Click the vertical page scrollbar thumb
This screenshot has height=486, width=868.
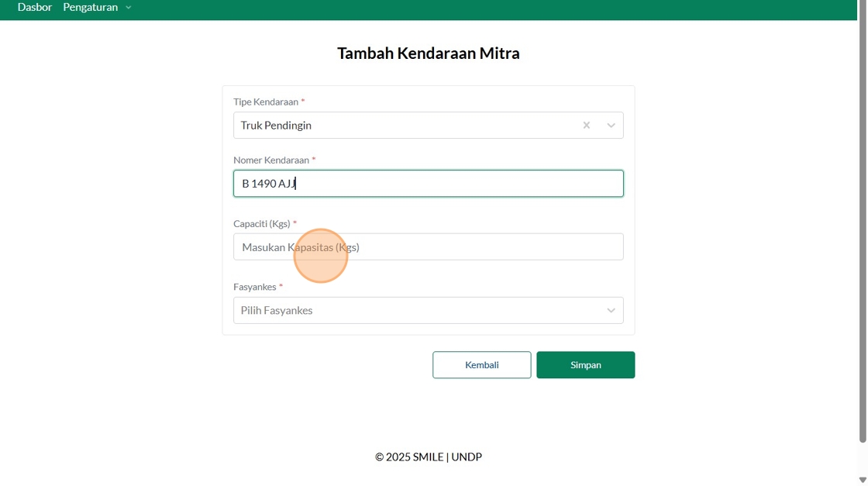(863, 225)
